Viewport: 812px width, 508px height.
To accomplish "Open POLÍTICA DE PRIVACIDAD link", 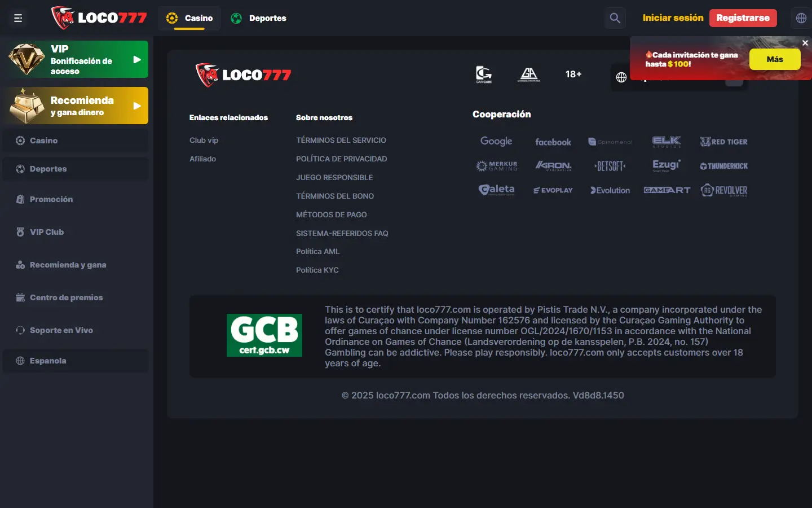I will pos(342,159).
